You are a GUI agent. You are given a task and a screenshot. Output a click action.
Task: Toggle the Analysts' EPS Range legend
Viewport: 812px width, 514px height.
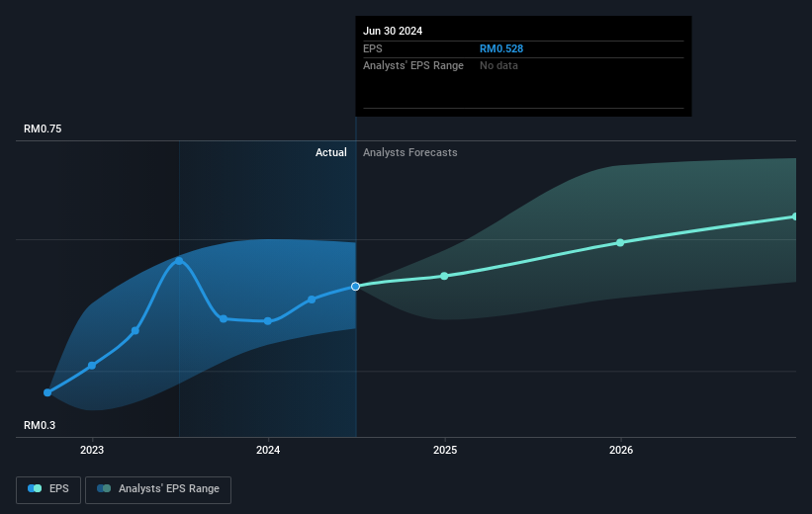pos(158,489)
